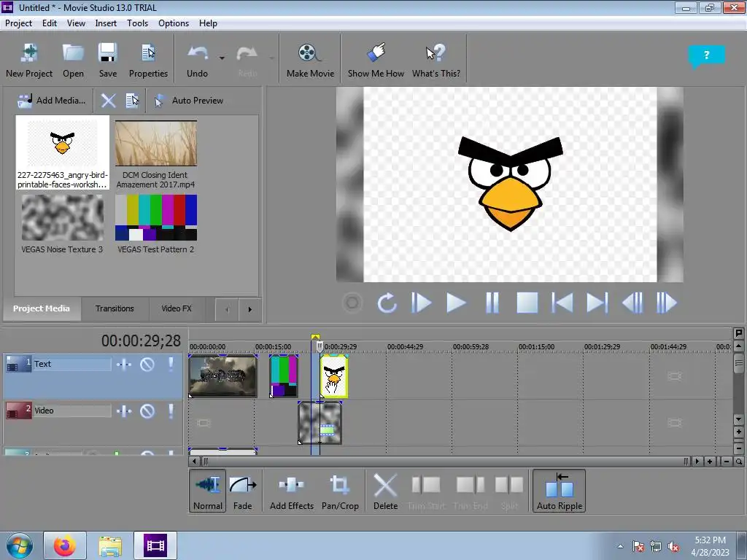Step to the next frame
Image resolution: width=747 pixels, height=560 pixels.
[667, 303]
